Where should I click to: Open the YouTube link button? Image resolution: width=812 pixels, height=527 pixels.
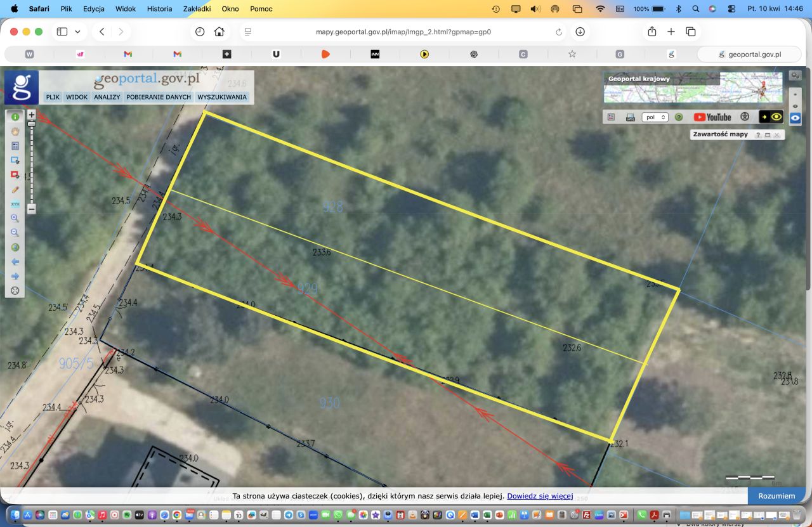(712, 117)
